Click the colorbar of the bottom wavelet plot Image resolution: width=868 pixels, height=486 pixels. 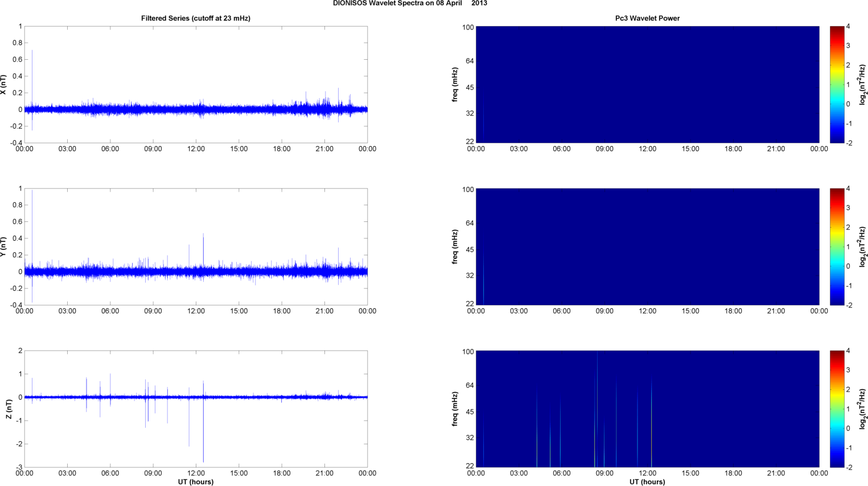click(837, 409)
